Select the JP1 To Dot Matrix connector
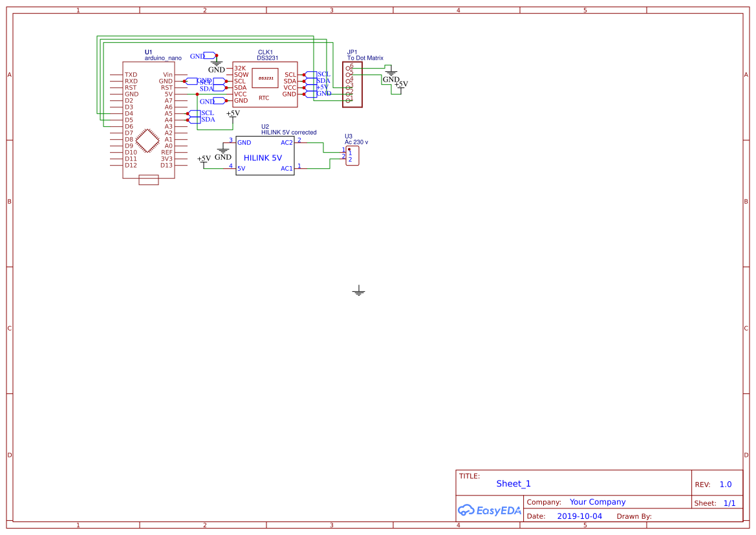Screen dimensions: 756x535 click(x=352, y=84)
